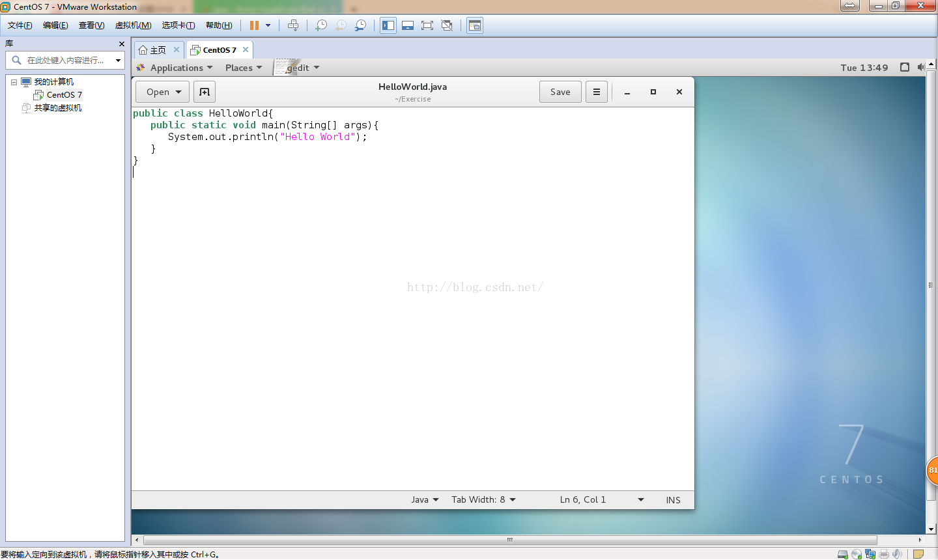Create a new document with the gedit new-tab icon
The width and height of the screenshot is (938, 560).
pos(205,92)
